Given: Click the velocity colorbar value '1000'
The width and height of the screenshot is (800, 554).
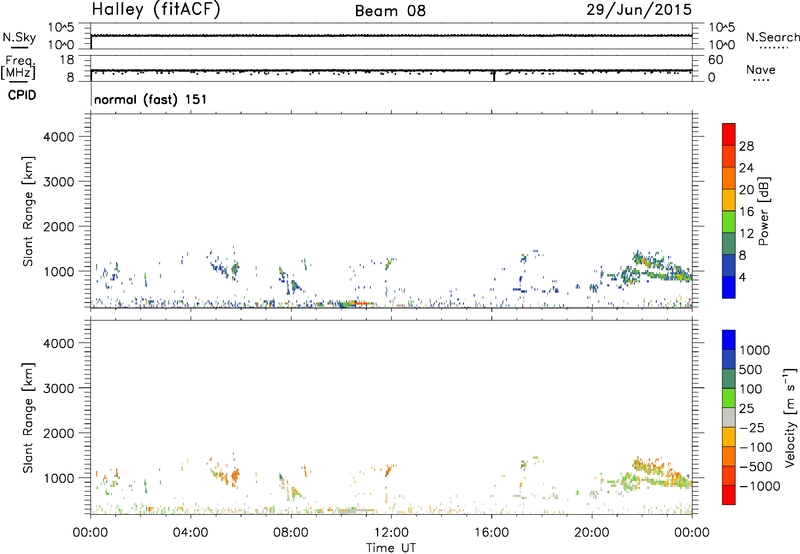Looking at the screenshot, I should click(755, 350).
